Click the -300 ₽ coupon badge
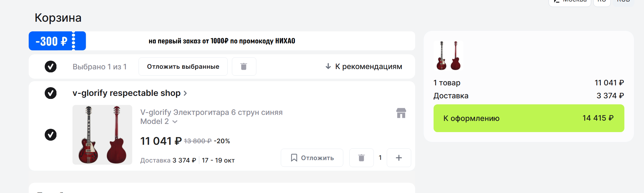Screen dimensions: 644x193 [x=57, y=41]
